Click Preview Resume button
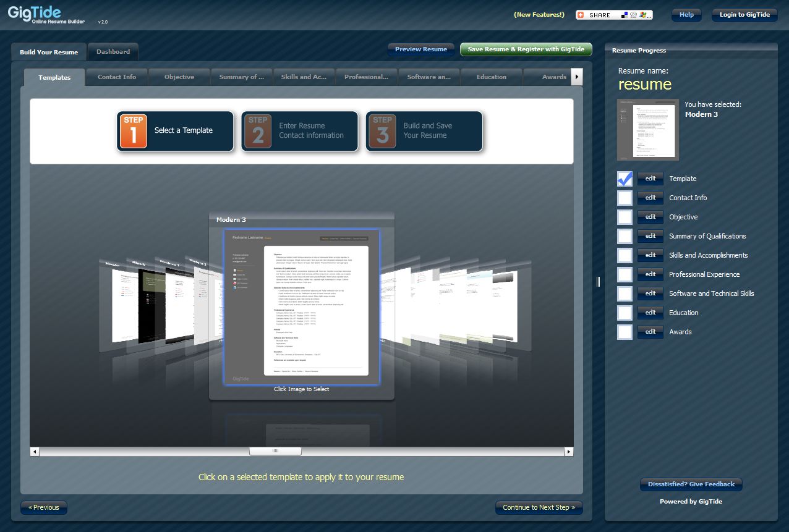 point(421,49)
